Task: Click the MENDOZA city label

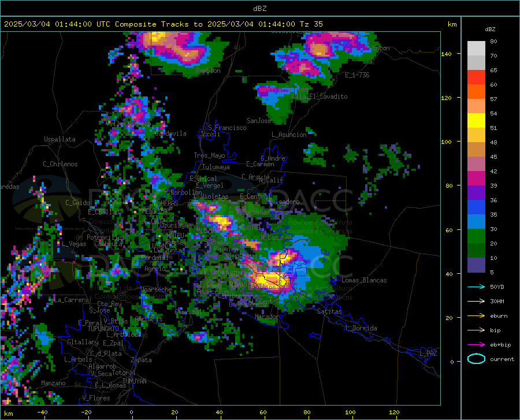Action: tap(154, 211)
